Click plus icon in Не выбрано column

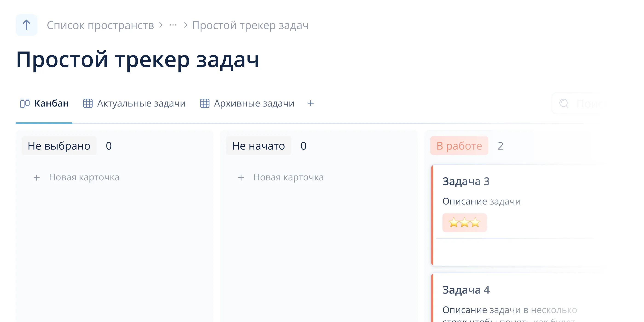click(37, 178)
